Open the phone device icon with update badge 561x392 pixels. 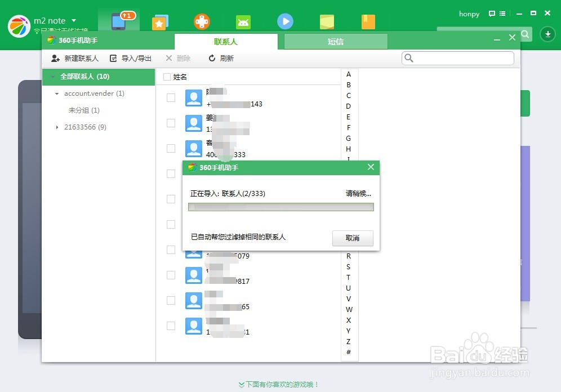coord(119,21)
